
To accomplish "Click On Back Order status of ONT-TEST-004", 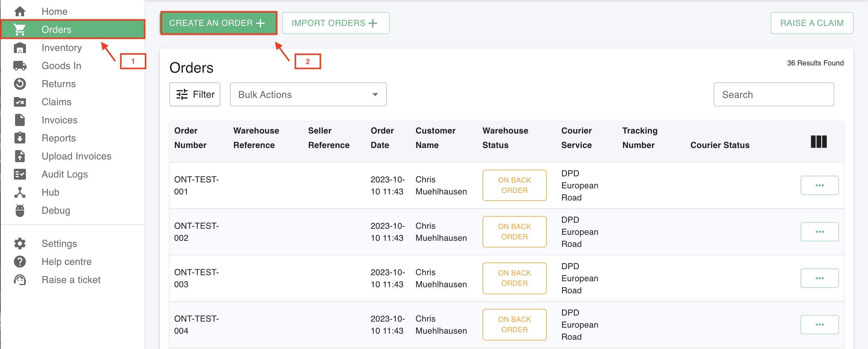I will pyautogui.click(x=514, y=324).
